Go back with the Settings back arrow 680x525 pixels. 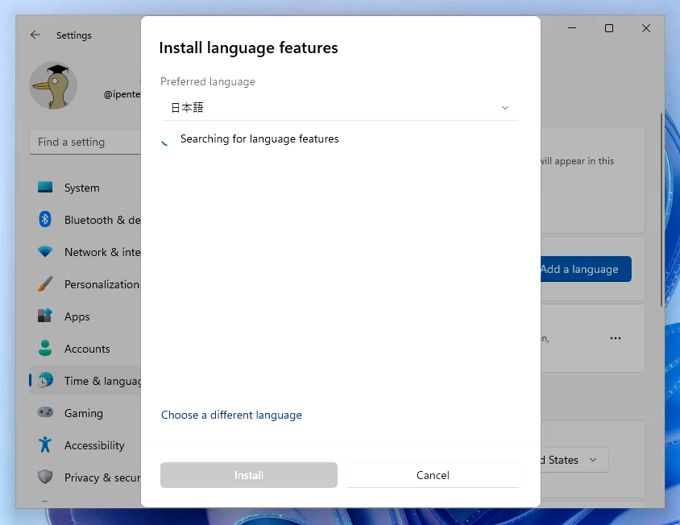point(35,35)
